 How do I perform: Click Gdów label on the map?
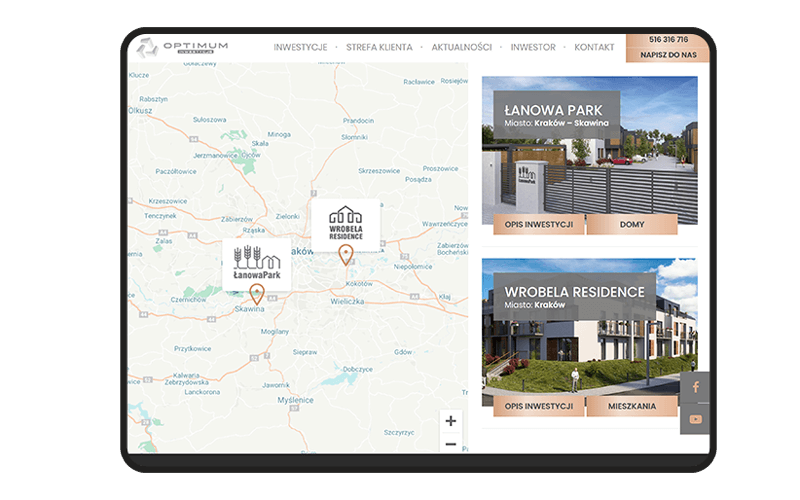point(403,352)
